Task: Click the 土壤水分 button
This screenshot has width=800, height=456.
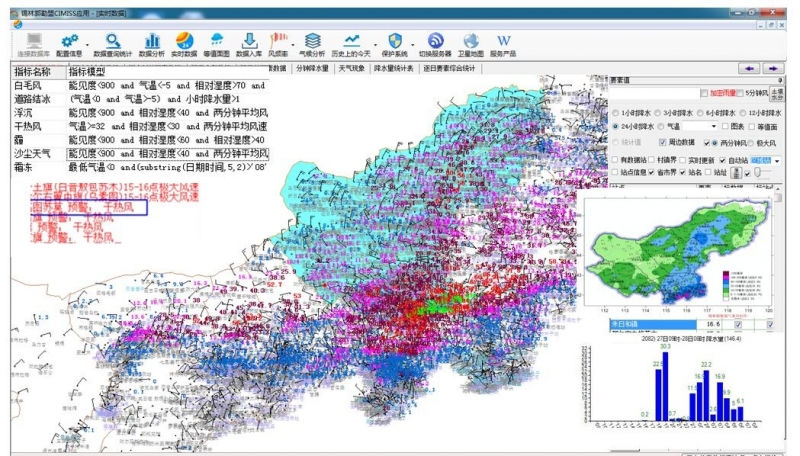Action: click(x=778, y=93)
